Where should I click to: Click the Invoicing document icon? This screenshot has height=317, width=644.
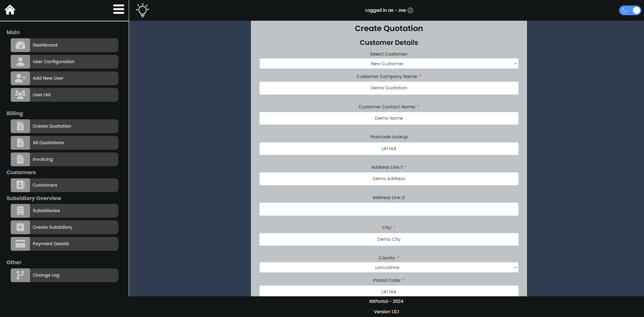[x=20, y=159]
